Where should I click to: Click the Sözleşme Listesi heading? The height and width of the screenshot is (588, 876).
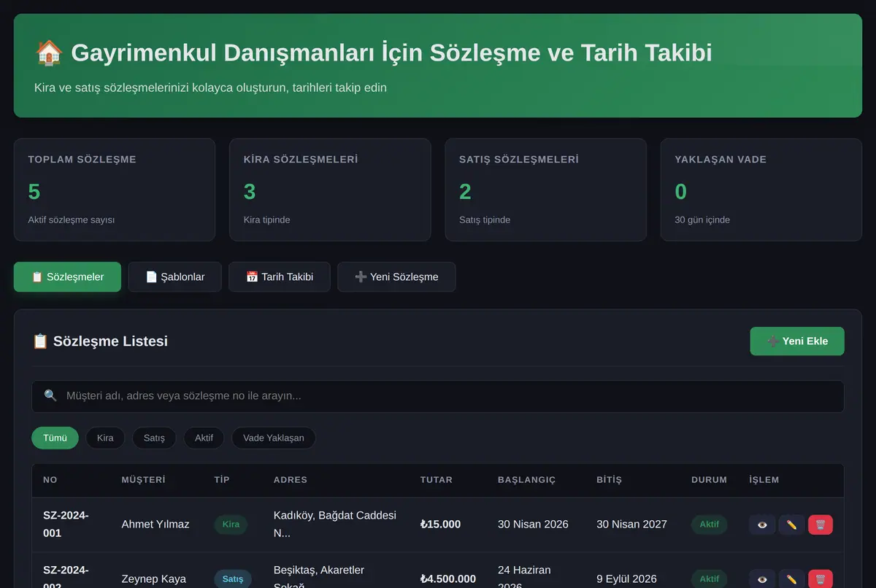[x=100, y=341]
